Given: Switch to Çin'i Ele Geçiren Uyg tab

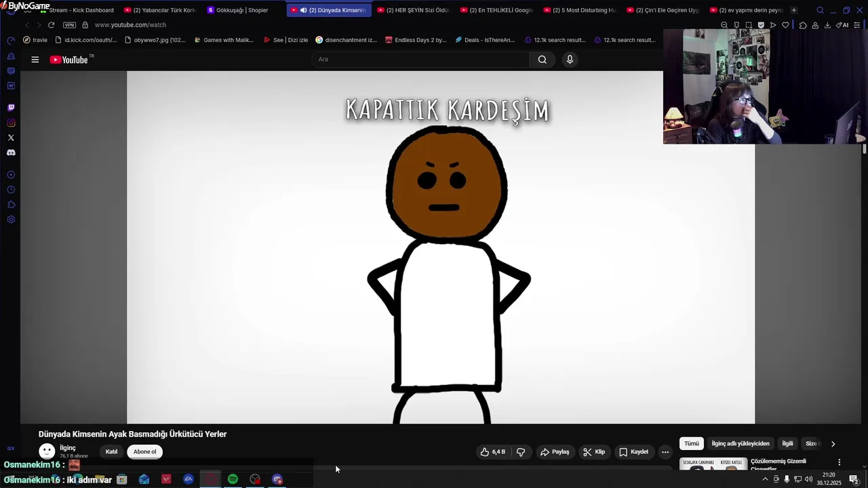Looking at the screenshot, I should click(x=663, y=10).
